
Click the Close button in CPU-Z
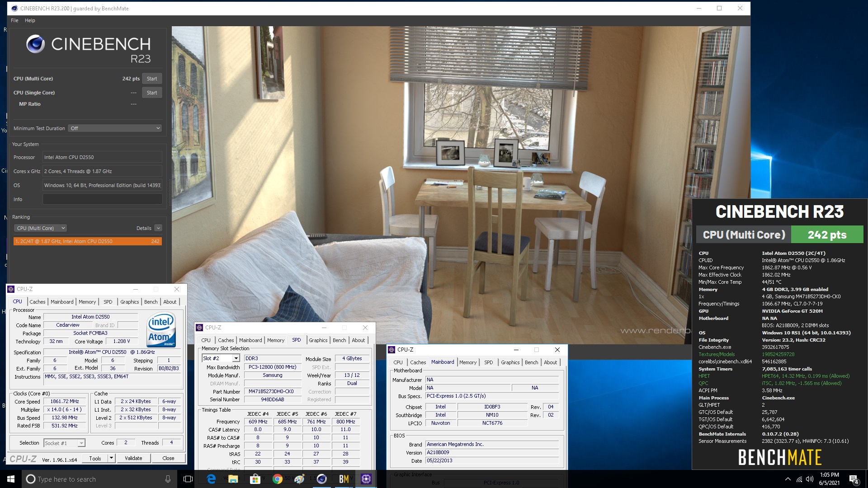[x=168, y=458]
